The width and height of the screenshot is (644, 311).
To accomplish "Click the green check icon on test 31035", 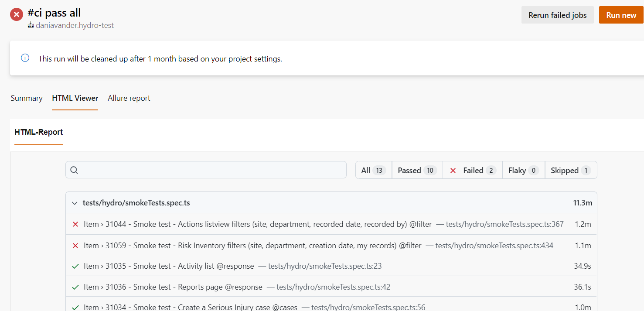I will [75, 266].
